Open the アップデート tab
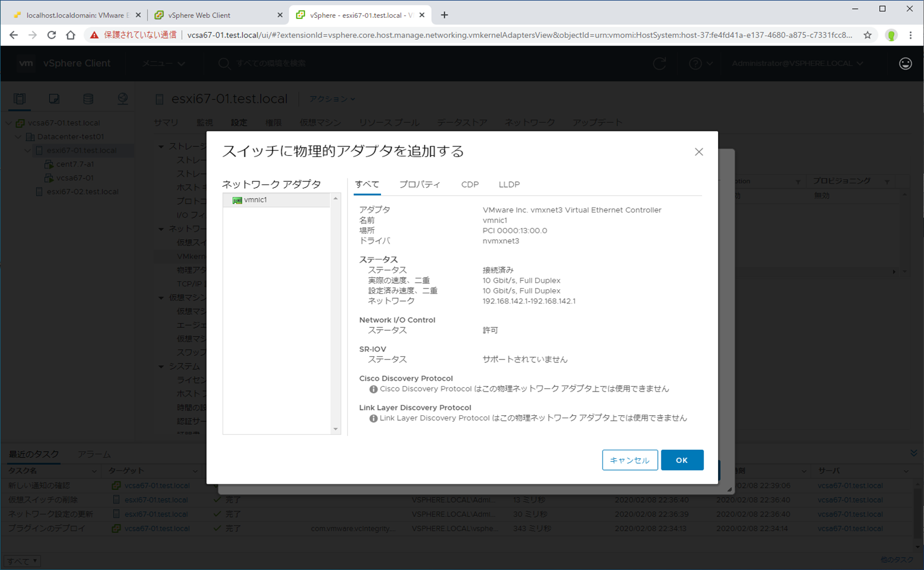 598,123
